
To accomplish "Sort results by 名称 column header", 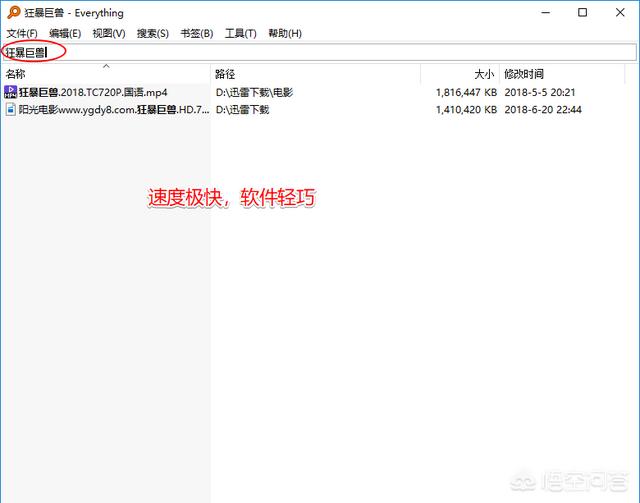I will click(106, 74).
